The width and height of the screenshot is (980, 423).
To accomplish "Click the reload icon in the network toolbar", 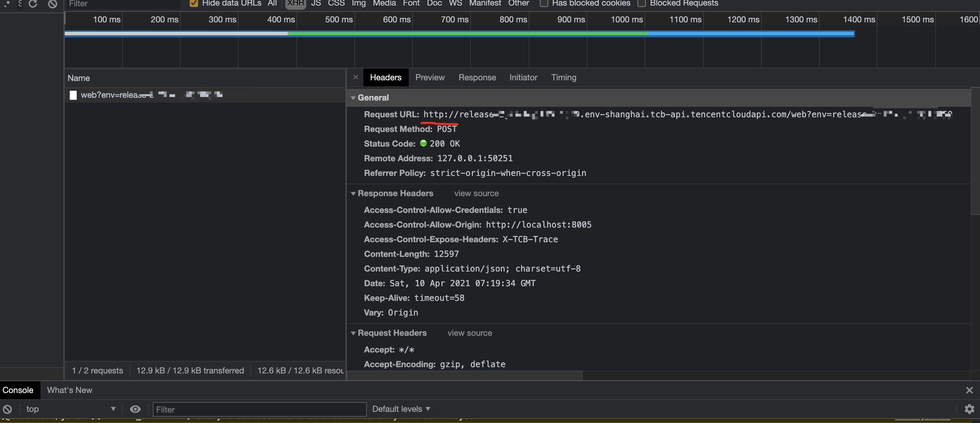I will (x=33, y=3).
